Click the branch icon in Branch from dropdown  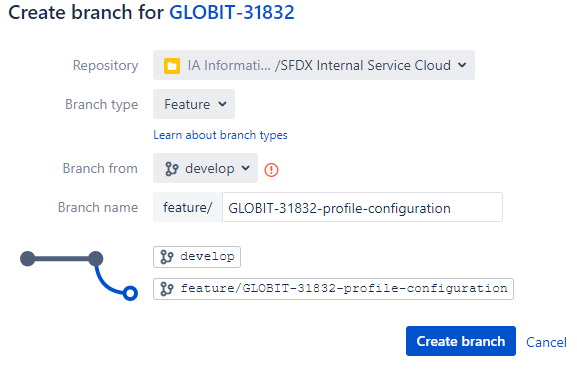tap(171, 169)
